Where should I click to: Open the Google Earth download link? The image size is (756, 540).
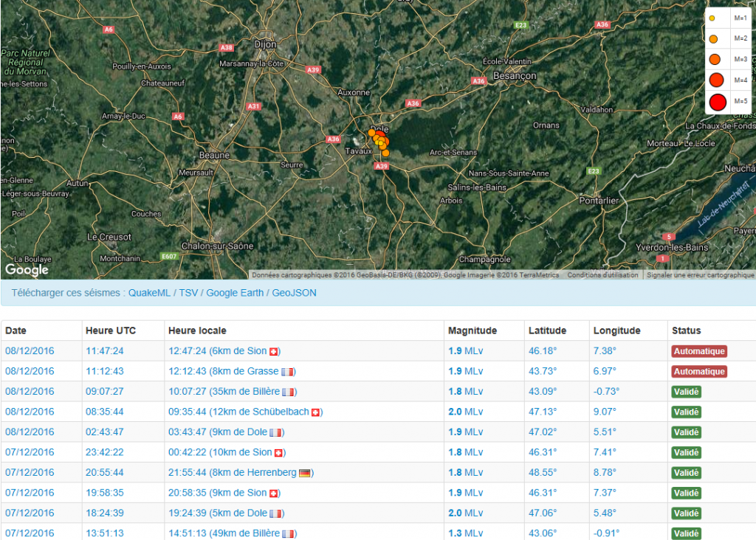click(235, 293)
